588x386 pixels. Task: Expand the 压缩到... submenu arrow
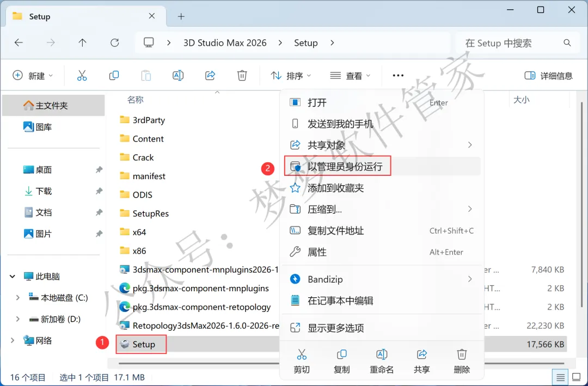(470, 209)
